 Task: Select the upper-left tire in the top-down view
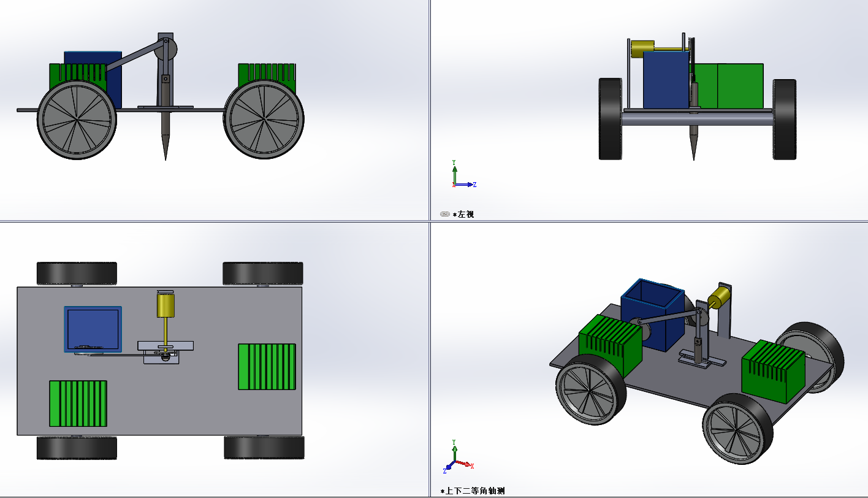[77, 274]
